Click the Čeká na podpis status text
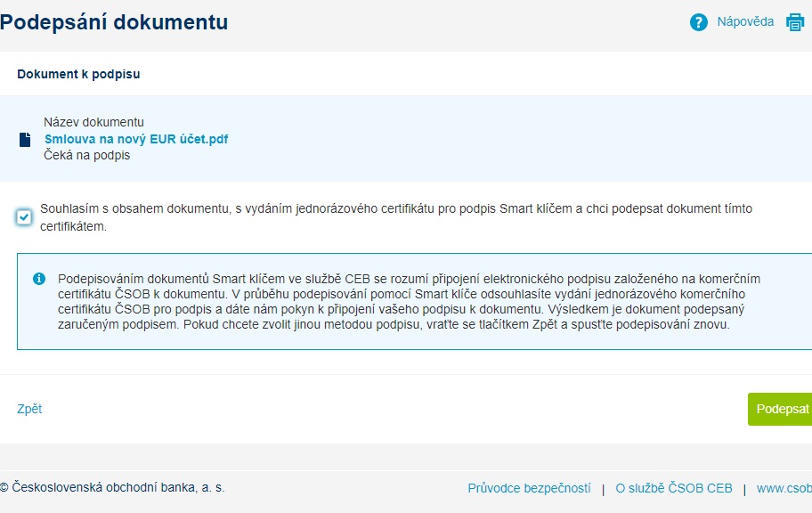This screenshot has height=513, width=812. [x=87, y=155]
